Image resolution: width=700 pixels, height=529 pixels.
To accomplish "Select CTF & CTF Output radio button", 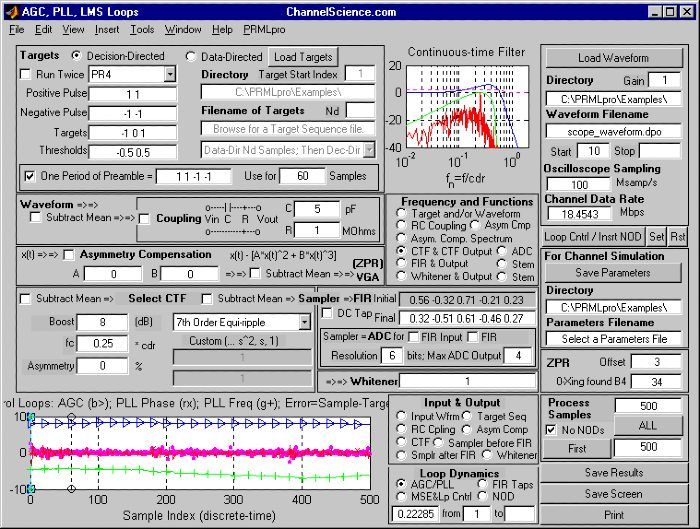I will click(401, 251).
